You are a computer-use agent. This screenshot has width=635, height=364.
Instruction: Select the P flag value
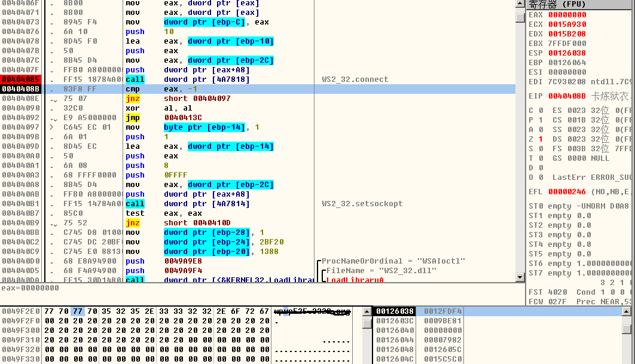(541, 120)
